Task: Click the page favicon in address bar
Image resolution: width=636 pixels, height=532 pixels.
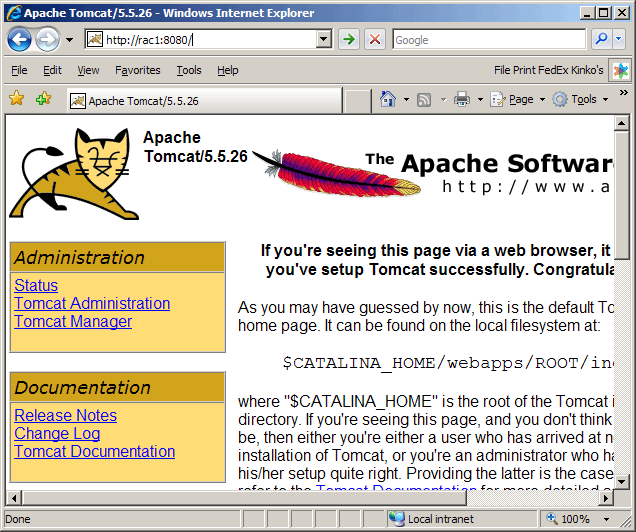Action: tap(95, 39)
